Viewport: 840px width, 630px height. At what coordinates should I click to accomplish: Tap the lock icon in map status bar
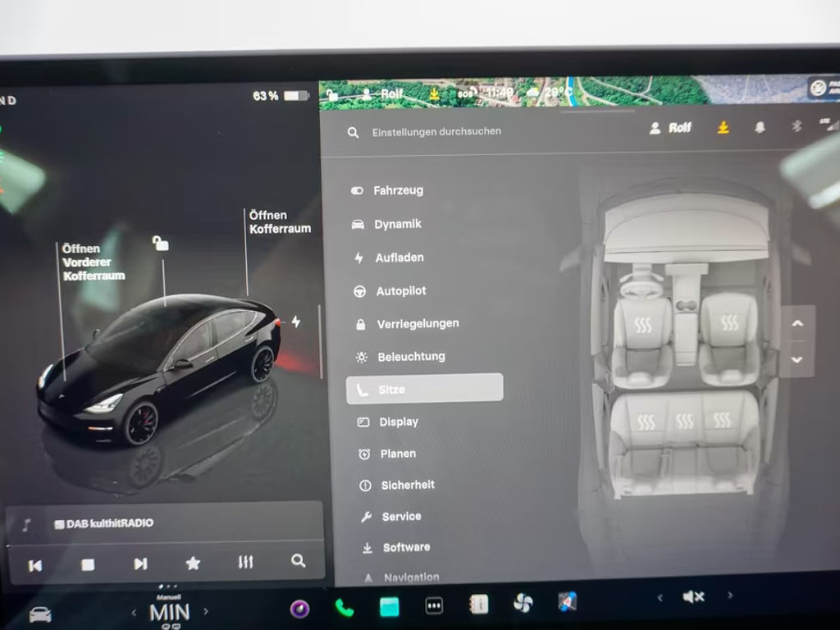tap(332, 95)
